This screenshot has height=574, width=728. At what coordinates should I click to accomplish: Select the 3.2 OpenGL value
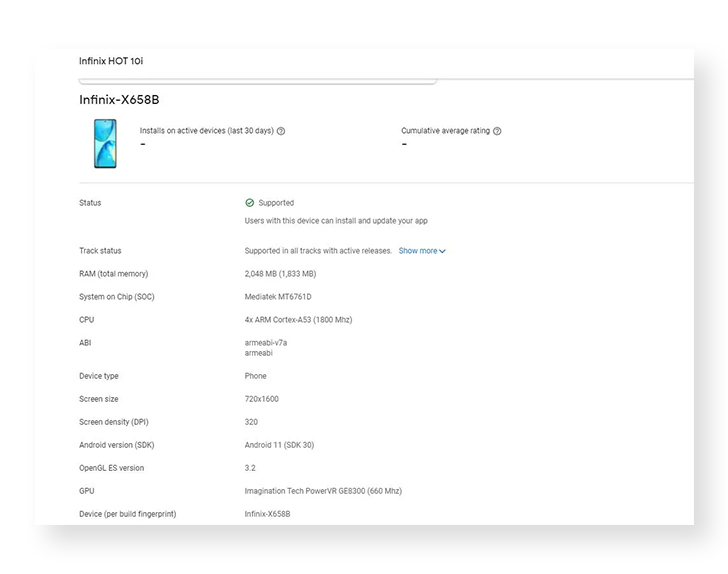[x=250, y=468]
